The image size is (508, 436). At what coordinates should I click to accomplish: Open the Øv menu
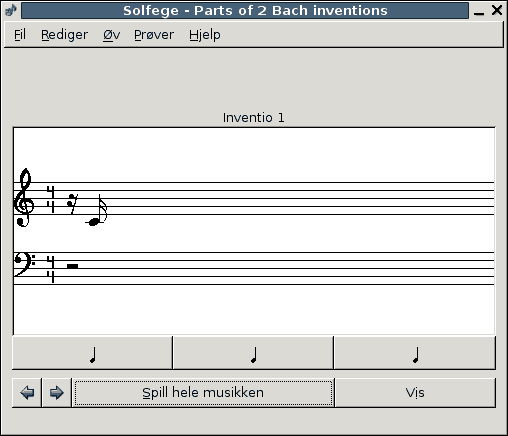coord(111,35)
